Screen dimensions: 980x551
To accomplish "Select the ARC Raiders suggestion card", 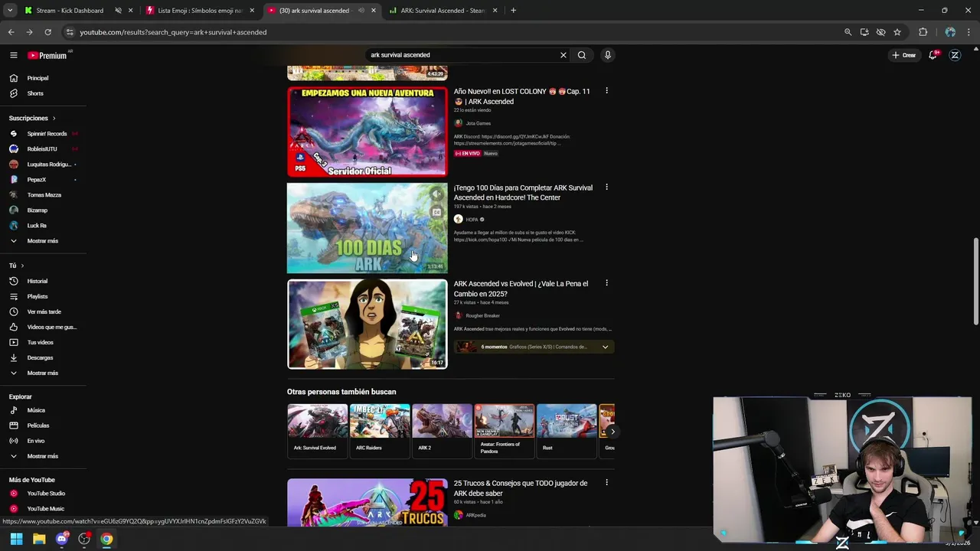I will coord(380,430).
